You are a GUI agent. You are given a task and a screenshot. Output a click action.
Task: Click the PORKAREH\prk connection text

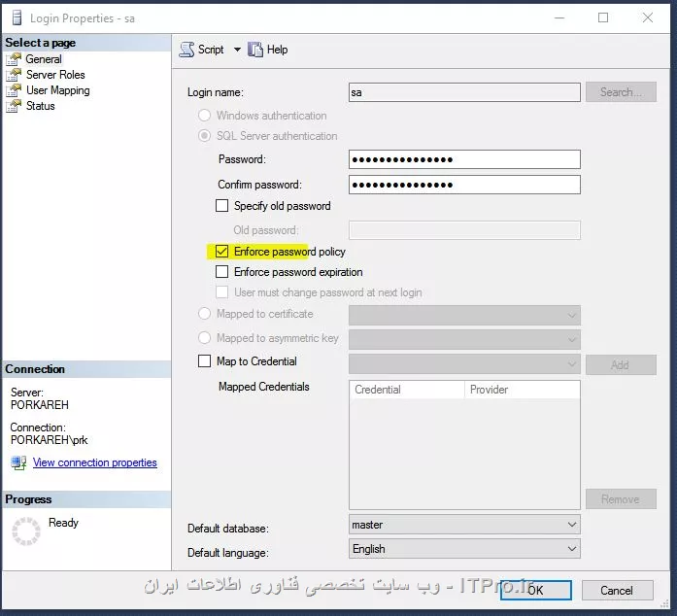(49, 440)
